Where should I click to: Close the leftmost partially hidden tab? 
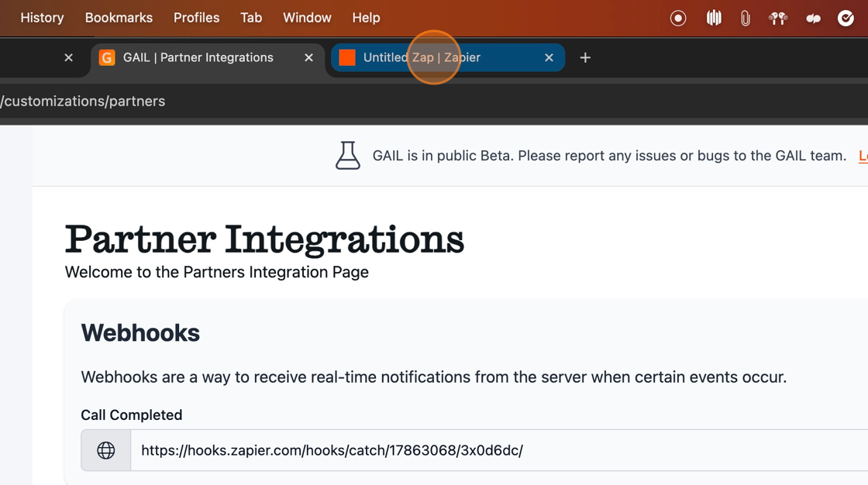tap(69, 57)
